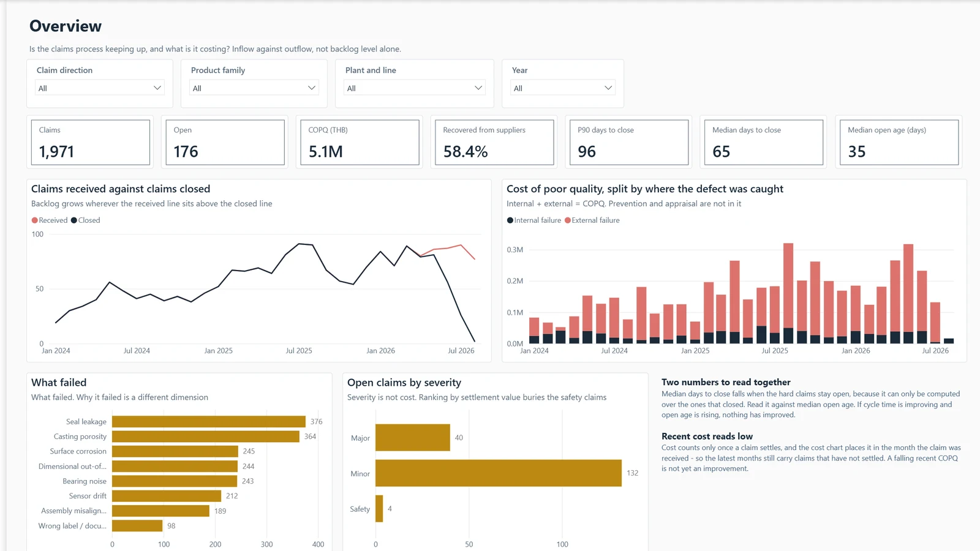Click the Dimensional out-of... bar
This screenshot has height=551, width=980.
(x=175, y=467)
